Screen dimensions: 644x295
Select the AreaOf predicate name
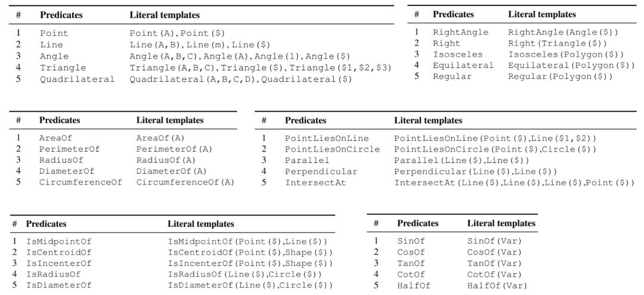click(x=55, y=138)
